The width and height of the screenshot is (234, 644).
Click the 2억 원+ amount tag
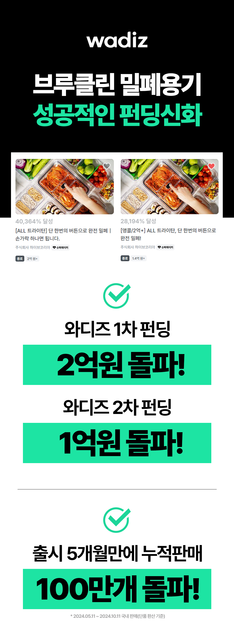[x=32, y=259]
